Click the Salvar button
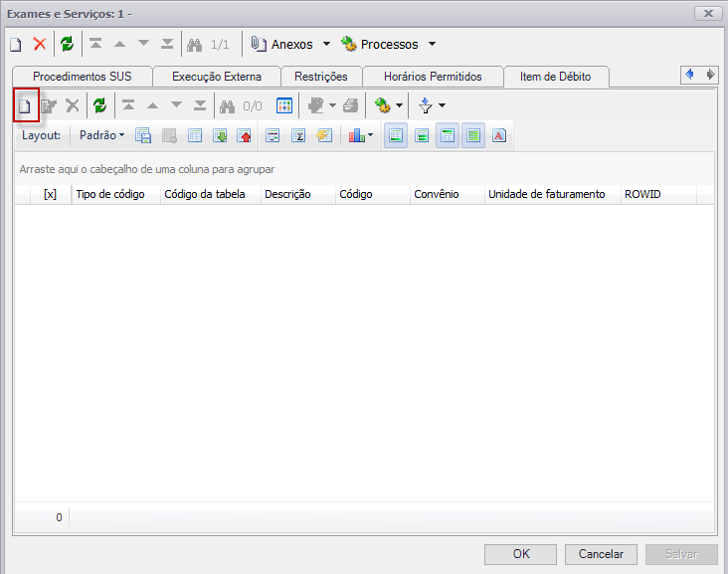 coord(681,554)
